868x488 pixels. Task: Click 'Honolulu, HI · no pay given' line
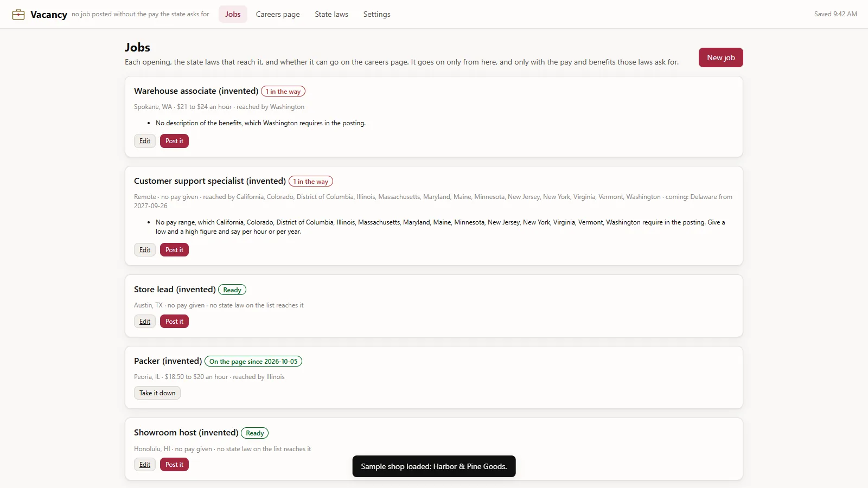(222, 449)
